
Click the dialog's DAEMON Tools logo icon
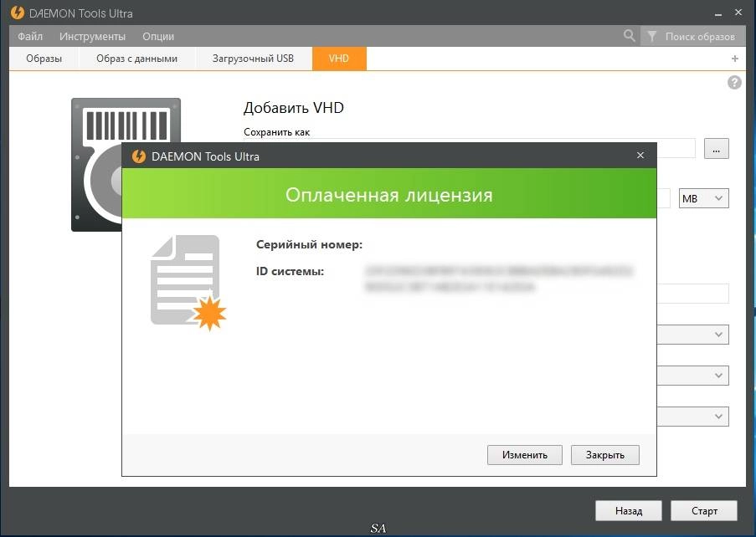click(x=139, y=156)
